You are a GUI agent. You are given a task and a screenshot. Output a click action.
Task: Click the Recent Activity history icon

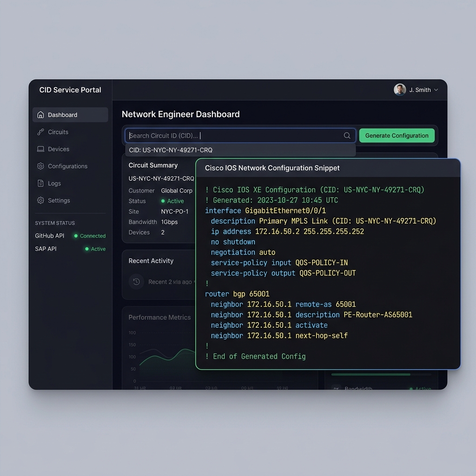[x=136, y=282]
